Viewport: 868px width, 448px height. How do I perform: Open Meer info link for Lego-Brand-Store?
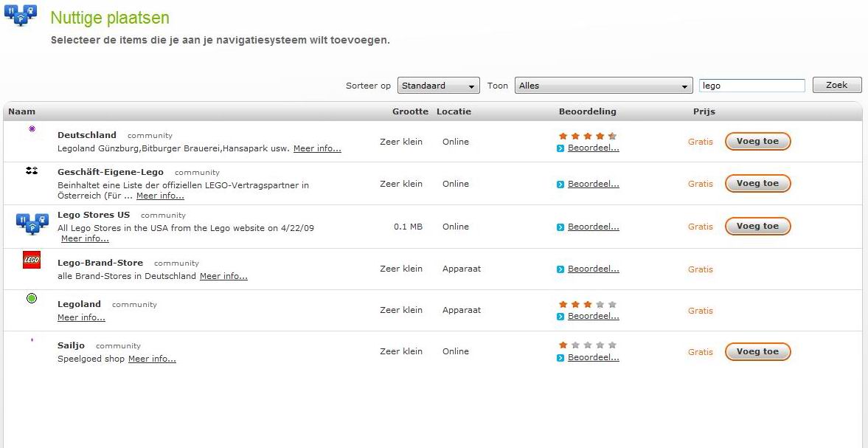click(223, 276)
